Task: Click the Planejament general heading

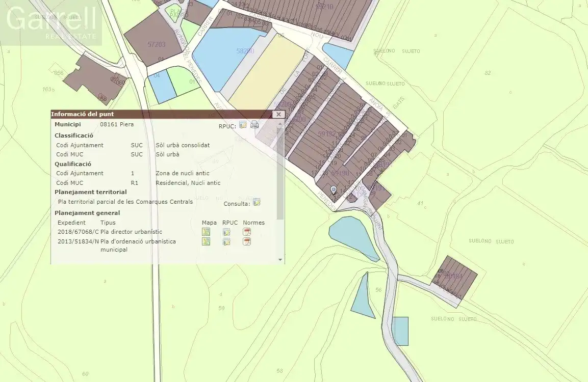Action: coord(87,213)
